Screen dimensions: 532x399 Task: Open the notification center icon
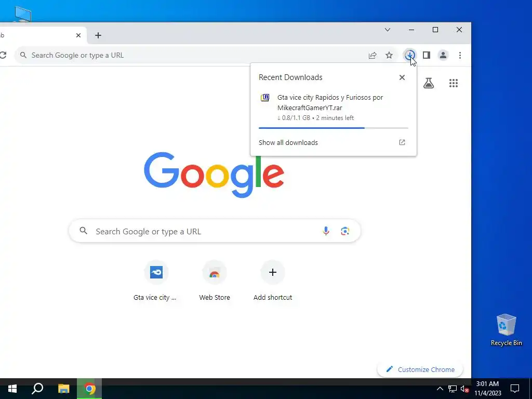[515, 389]
